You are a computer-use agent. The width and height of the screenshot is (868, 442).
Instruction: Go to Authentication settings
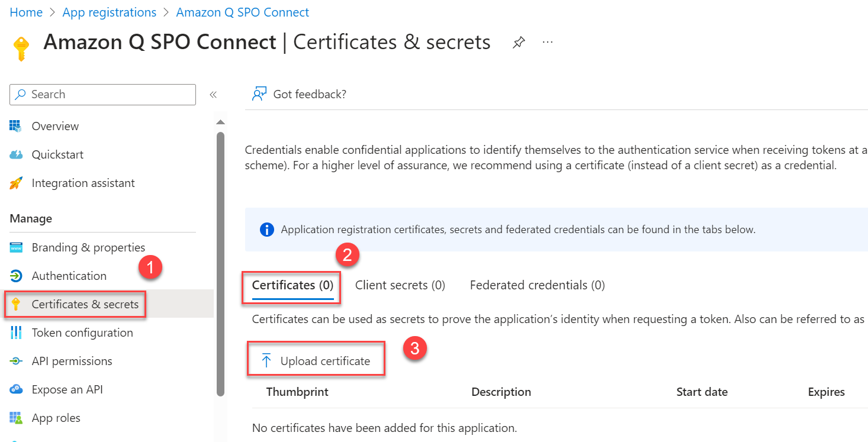pos(68,275)
